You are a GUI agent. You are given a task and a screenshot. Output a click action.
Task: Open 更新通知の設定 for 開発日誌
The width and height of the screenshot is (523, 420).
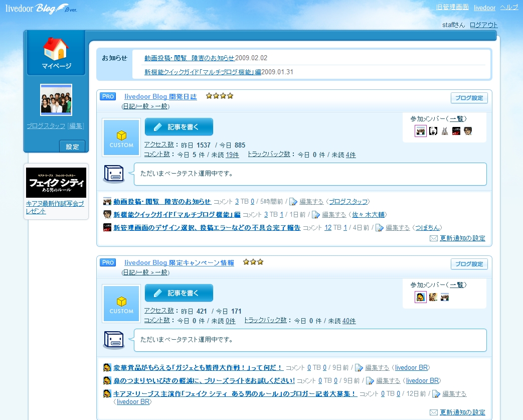pyautogui.click(x=462, y=238)
